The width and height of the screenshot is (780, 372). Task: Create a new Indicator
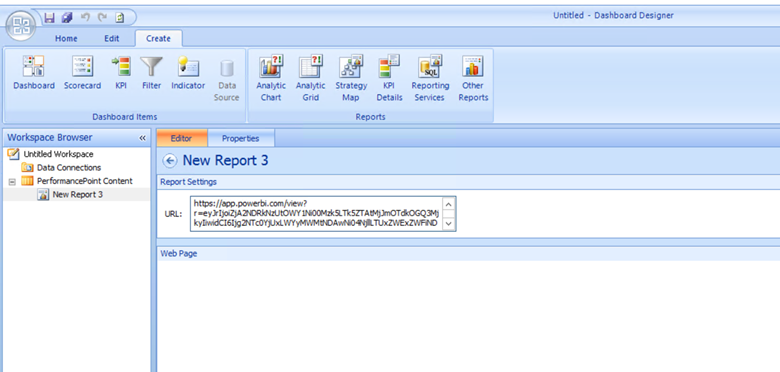tap(188, 73)
